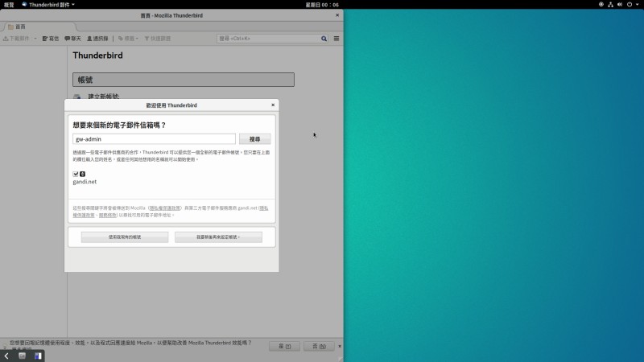
Task: Open the Thunderbird 郵件 app menu
Action: click(48, 5)
